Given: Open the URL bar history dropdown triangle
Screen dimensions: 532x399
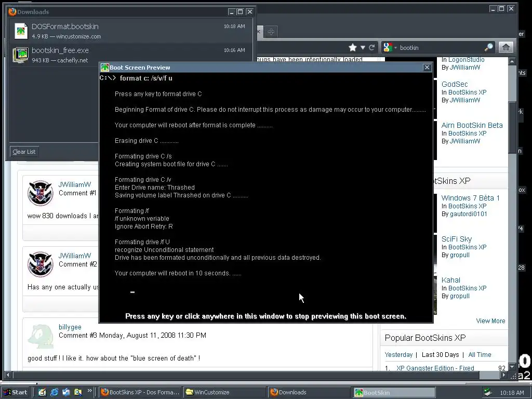Looking at the screenshot, I should pyautogui.click(x=363, y=47).
